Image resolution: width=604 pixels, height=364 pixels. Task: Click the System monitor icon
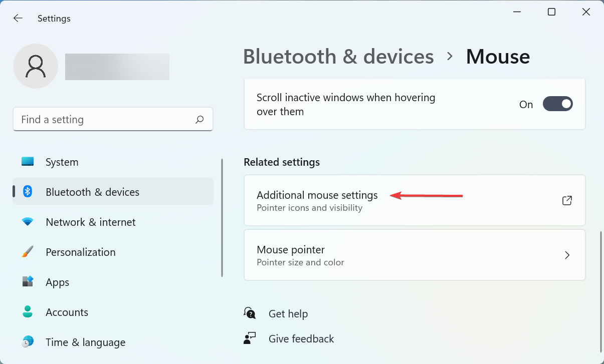click(x=28, y=162)
